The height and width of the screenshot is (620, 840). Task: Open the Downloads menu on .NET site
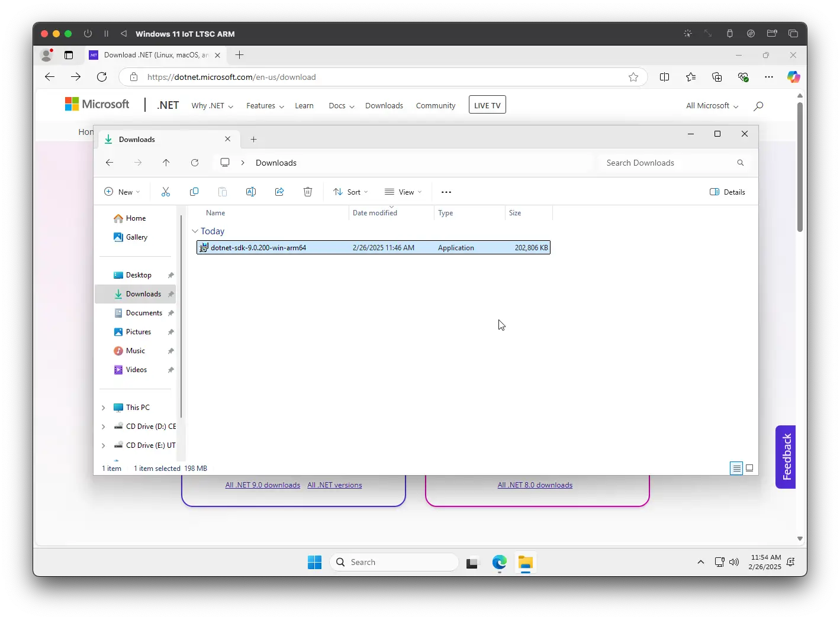384,105
